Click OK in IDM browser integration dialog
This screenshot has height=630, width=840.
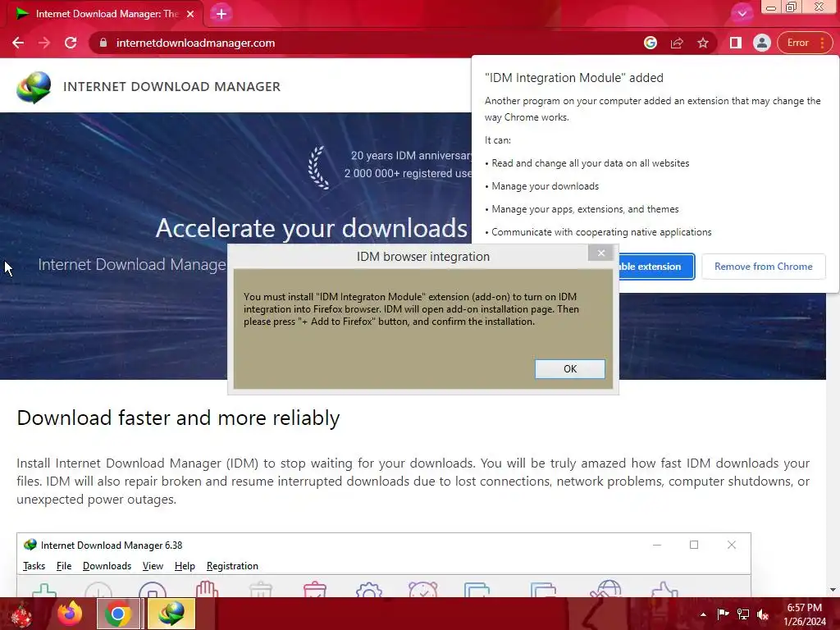[x=569, y=368]
